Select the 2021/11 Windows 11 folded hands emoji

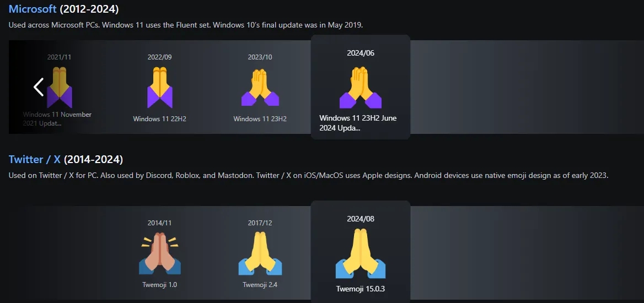[x=59, y=88]
